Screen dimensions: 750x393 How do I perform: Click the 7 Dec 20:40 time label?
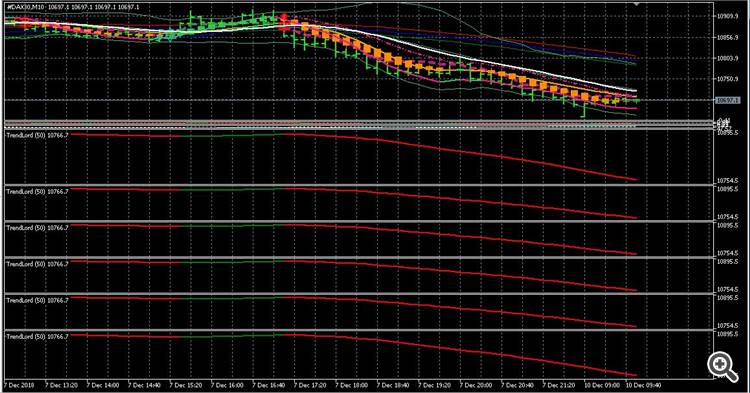click(518, 385)
